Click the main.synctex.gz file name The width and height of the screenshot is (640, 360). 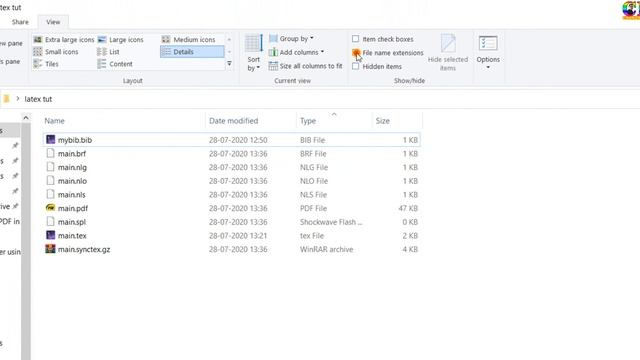point(84,249)
